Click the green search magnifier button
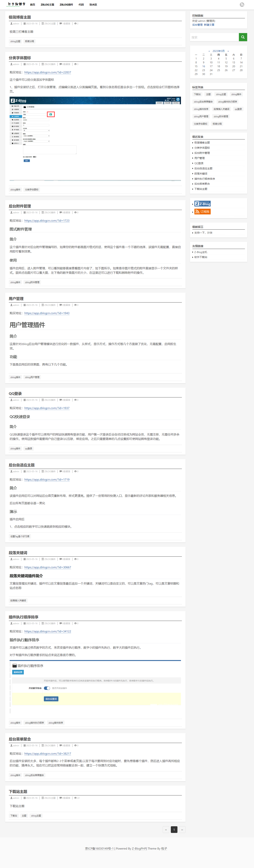The height and width of the screenshot is (868, 254). tap(243, 37)
